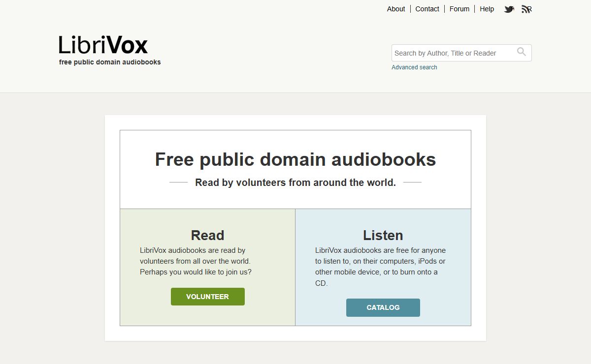The width and height of the screenshot is (591, 364).
Task: Go to the About page
Action: click(x=396, y=9)
